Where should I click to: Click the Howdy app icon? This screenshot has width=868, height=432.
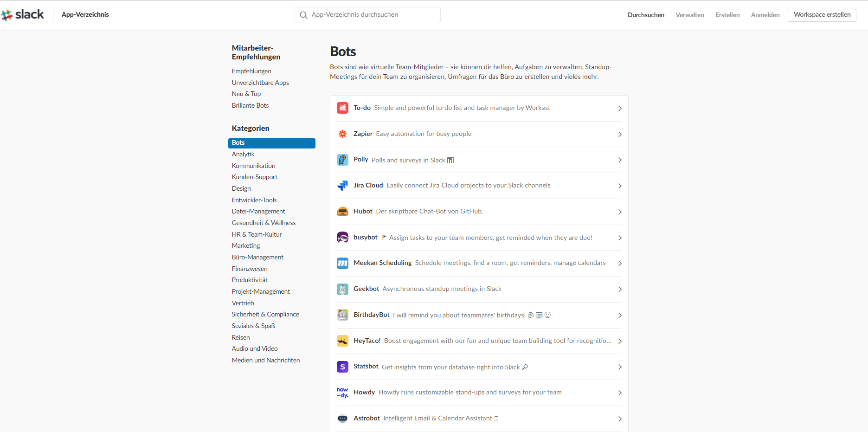click(x=342, y=393)
